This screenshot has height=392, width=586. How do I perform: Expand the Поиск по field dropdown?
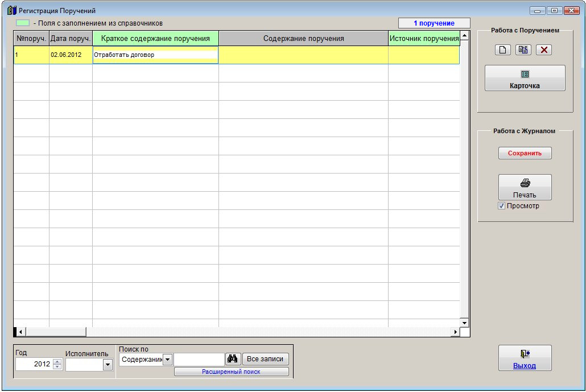coord(168,360)
